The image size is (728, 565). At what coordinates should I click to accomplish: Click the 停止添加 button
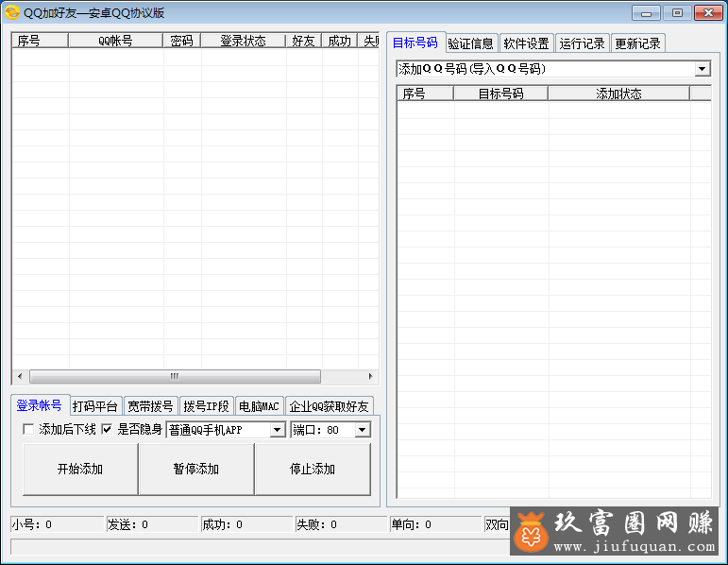[x=313, y=470]
